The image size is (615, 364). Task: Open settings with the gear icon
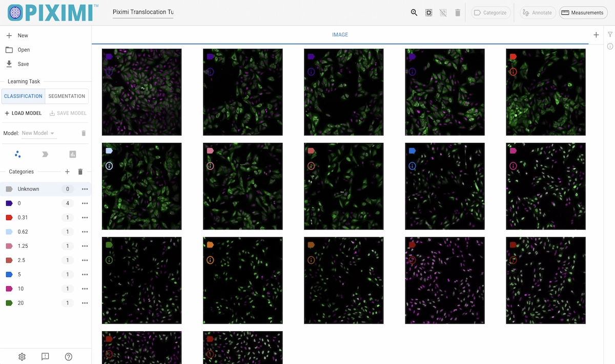22,357
